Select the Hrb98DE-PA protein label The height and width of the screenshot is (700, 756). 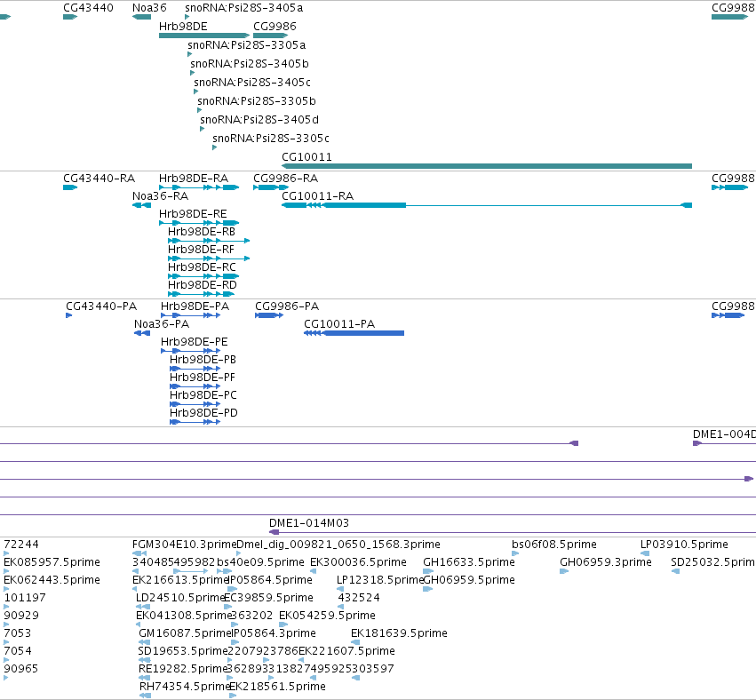195,306
